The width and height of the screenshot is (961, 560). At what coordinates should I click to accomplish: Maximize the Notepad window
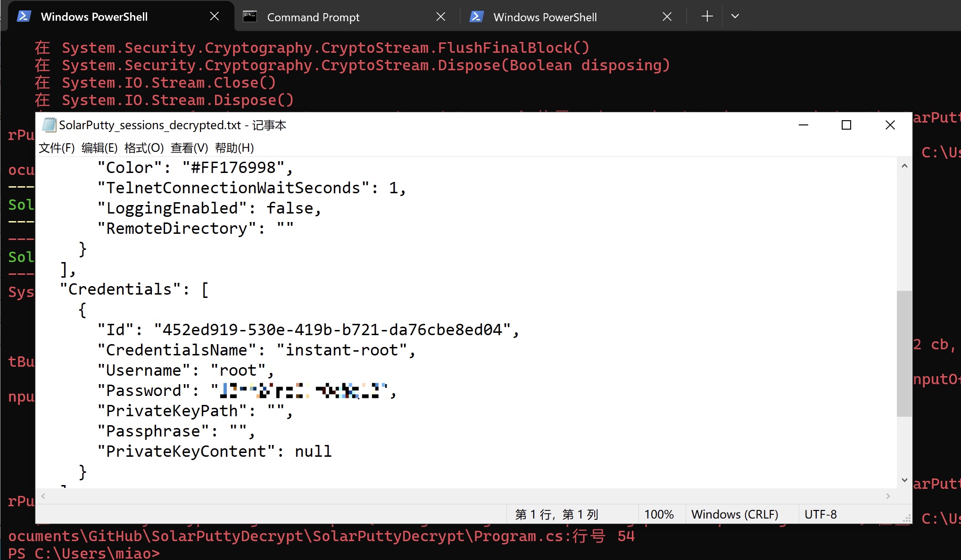[846, 125]
